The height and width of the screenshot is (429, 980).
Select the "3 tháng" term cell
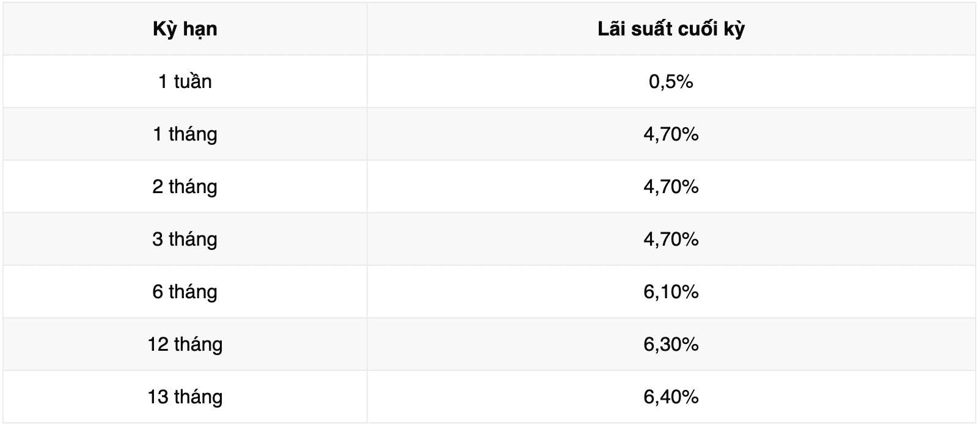tap(185, 240)
